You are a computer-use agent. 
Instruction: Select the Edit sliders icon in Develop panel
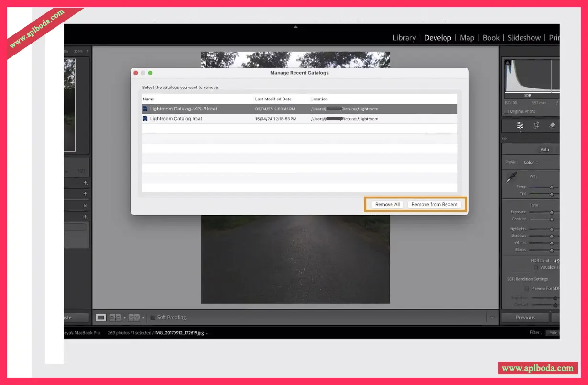[520, 125]
